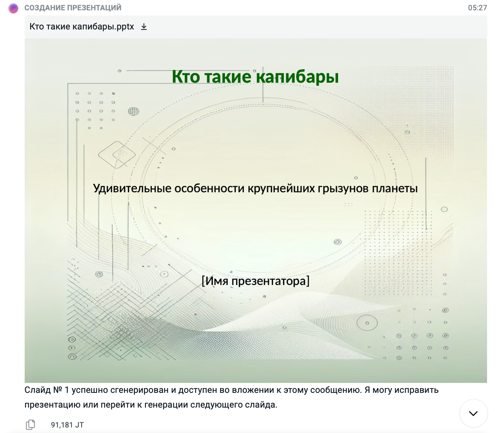Click the diamond shape on the slide
This screenshot has width=504, height=433.
click(x=117, y=154)
